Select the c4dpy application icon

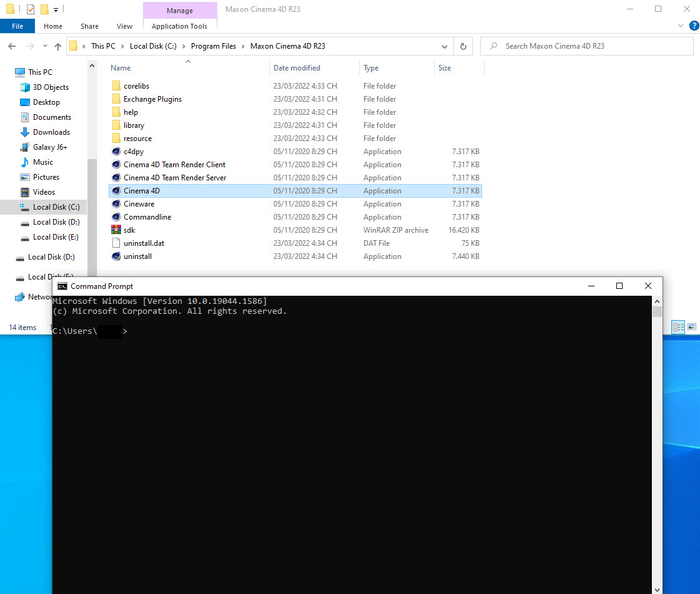tap(116, 151)
